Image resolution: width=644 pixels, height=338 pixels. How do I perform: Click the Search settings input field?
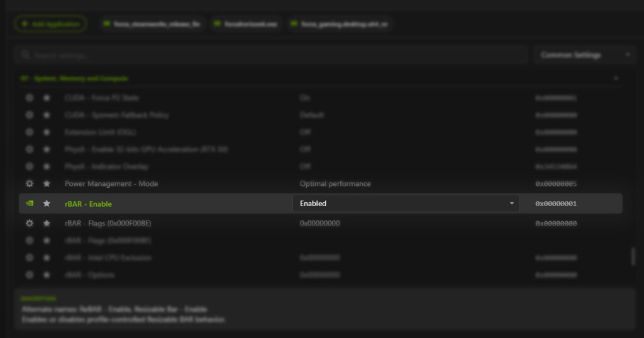point(271,55)
